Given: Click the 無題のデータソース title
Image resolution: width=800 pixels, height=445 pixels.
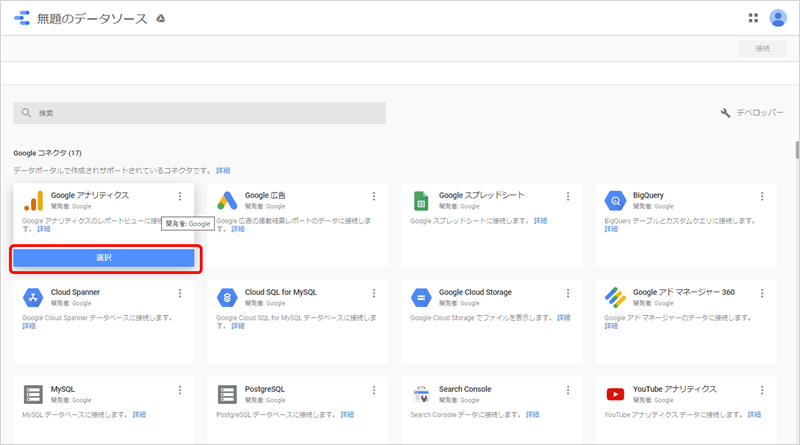Looking at the screenshot, I should tap(92, 19).
